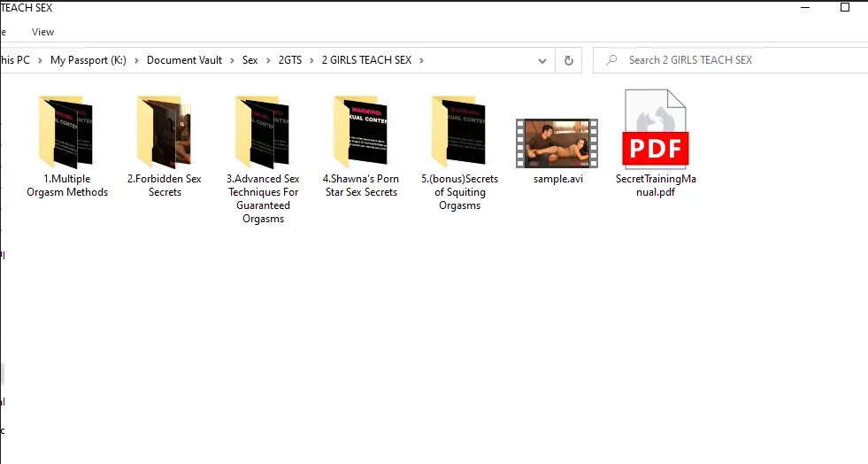Expand chevron after 2 GIRLS TEACH SEX
868x464 pixels.
421,60
